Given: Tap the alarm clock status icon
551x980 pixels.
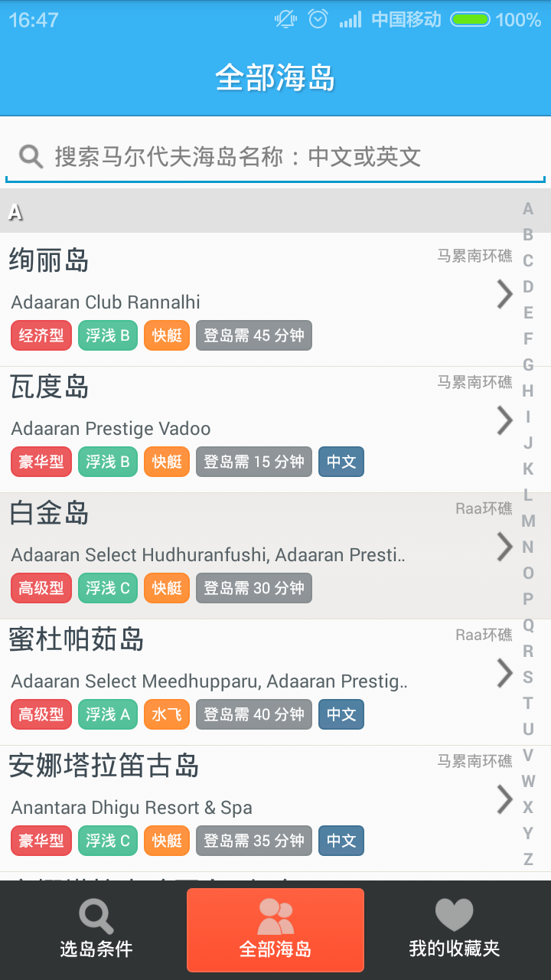Looking at the screenshot, I should coord(318,19).
